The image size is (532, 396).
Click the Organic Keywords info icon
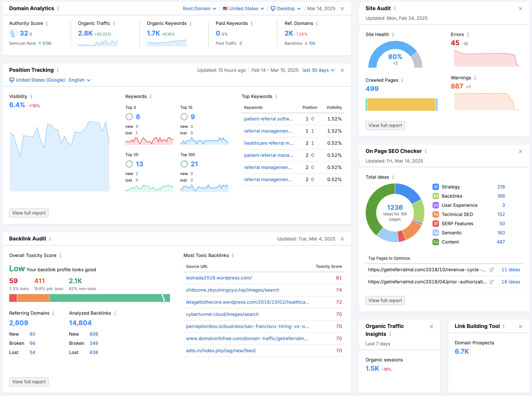coord(190,23)
